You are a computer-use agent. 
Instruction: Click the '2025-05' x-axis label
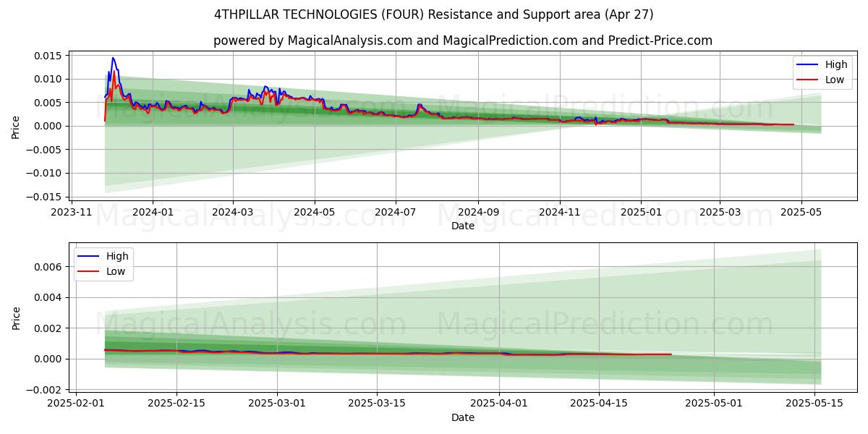click(x=801, y=212)
